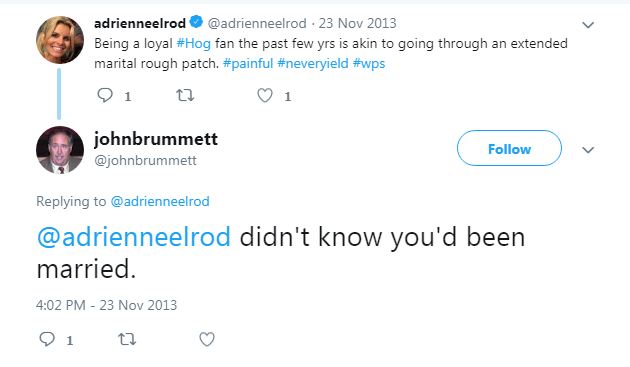Expand options chevron beside Follow button
This screenshot has height=367, width=630.
(588, 150)
